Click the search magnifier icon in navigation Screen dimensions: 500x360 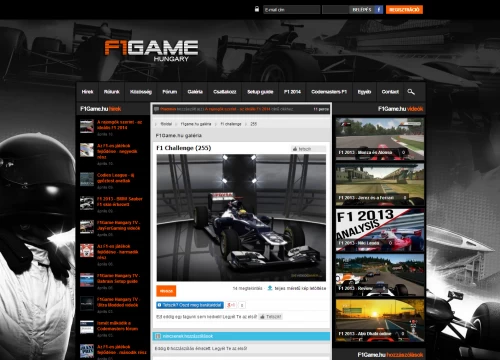411,92
